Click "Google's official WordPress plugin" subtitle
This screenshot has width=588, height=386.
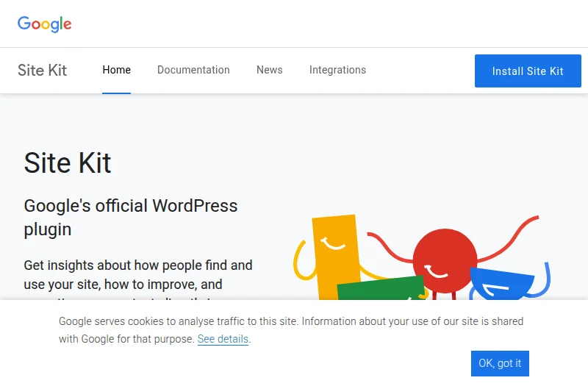(x=131, y=218)
